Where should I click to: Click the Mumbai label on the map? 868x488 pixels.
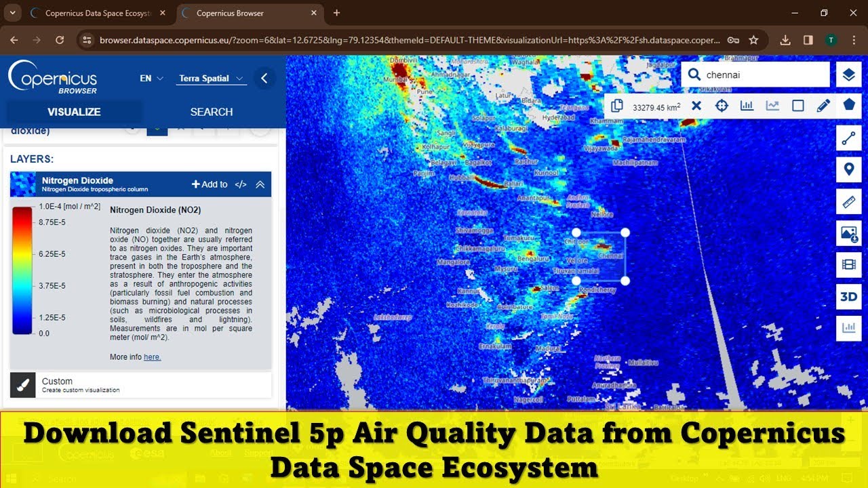(x=395, y=79)
